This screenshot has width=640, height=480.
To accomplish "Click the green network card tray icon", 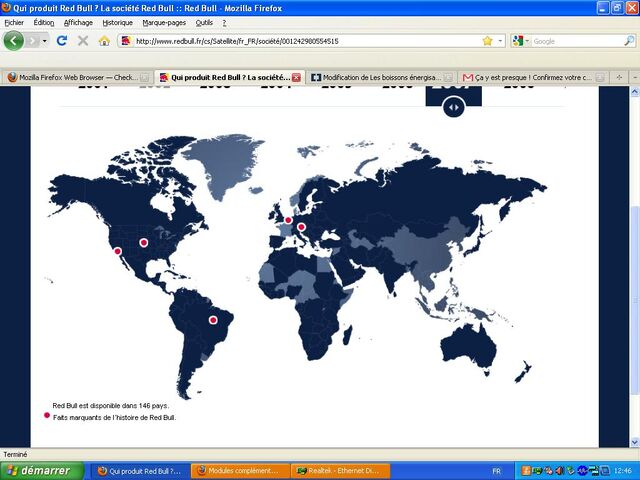I will 537,471.
